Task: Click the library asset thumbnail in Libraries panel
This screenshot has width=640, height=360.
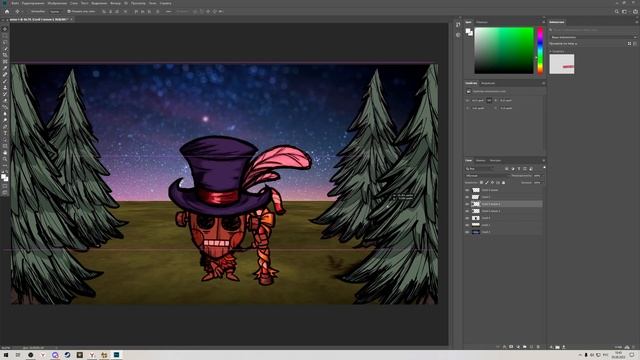Action: 562,64
